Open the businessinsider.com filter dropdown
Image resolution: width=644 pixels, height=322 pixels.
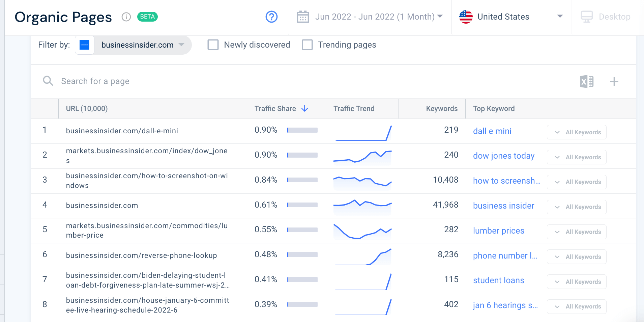[181, 45]
